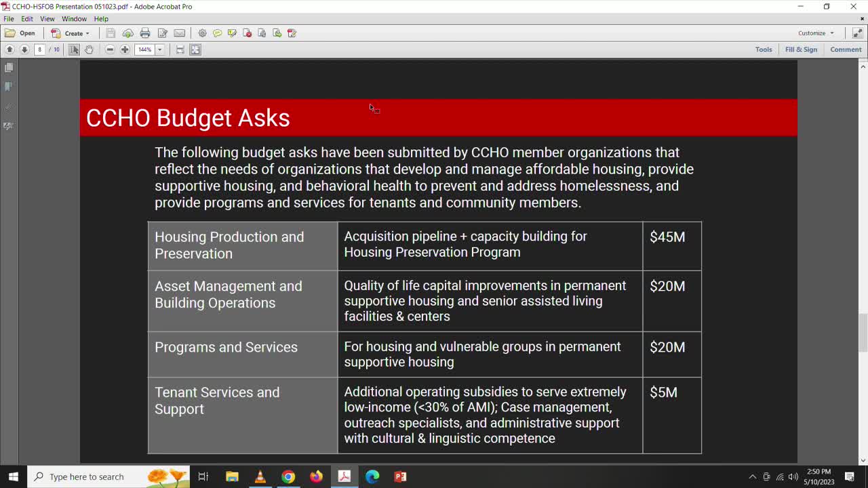Screen dimensions: 868x488
Task: Open the Tools pane
Action: (x=764, y=49)
